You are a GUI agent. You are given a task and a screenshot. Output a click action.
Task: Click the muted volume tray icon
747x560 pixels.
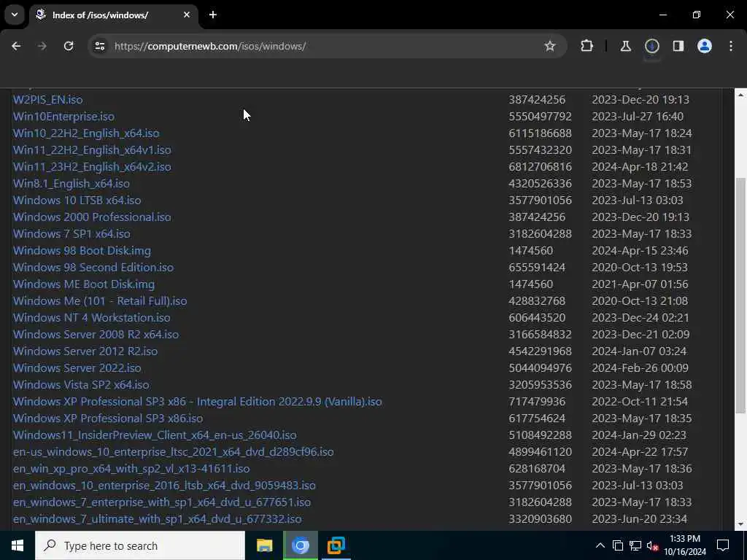[x=652, y=545]
